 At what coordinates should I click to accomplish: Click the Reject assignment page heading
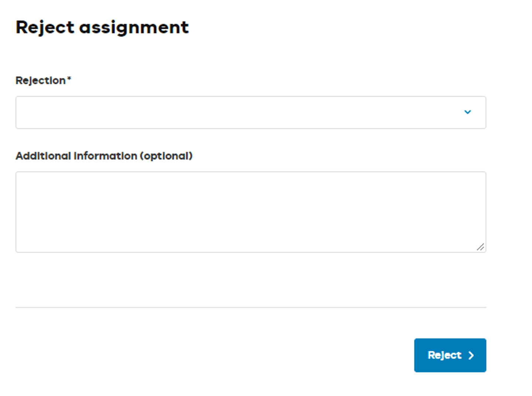click(102, 27)
